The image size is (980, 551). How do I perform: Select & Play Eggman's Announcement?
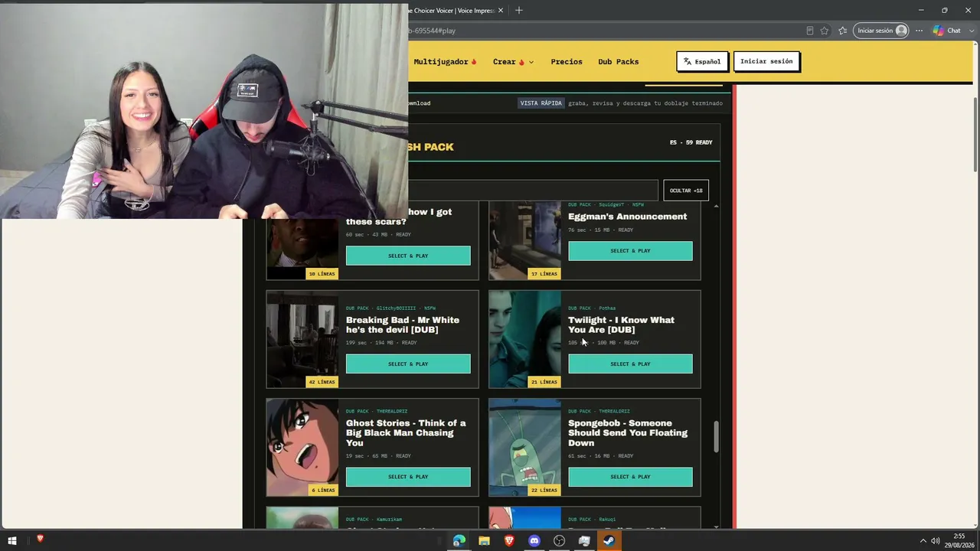(630, 251)
